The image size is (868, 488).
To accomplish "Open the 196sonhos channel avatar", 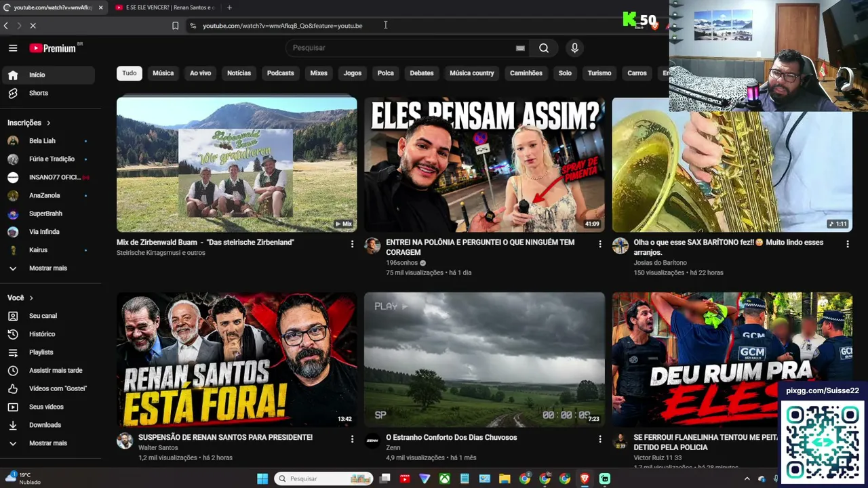I will [372, 245].
